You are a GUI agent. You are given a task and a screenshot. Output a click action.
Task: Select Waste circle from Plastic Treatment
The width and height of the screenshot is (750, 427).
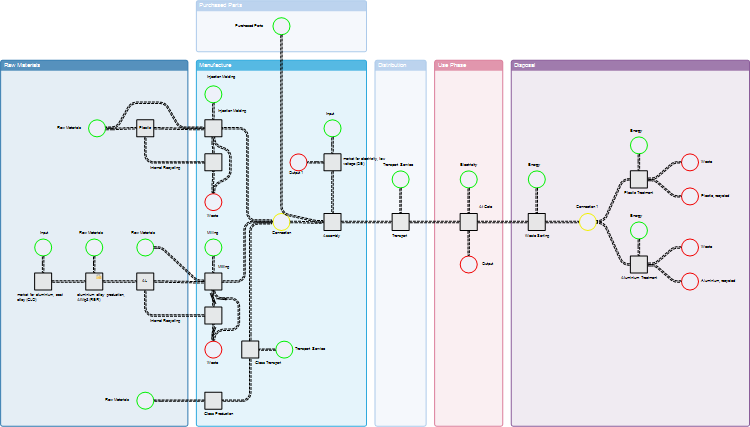(690, 162)
